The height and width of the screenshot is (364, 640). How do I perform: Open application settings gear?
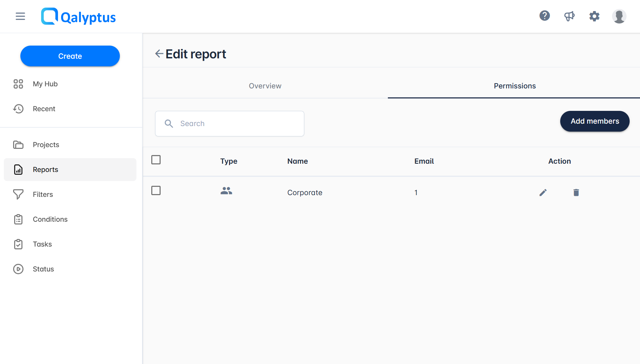[594, 16]
